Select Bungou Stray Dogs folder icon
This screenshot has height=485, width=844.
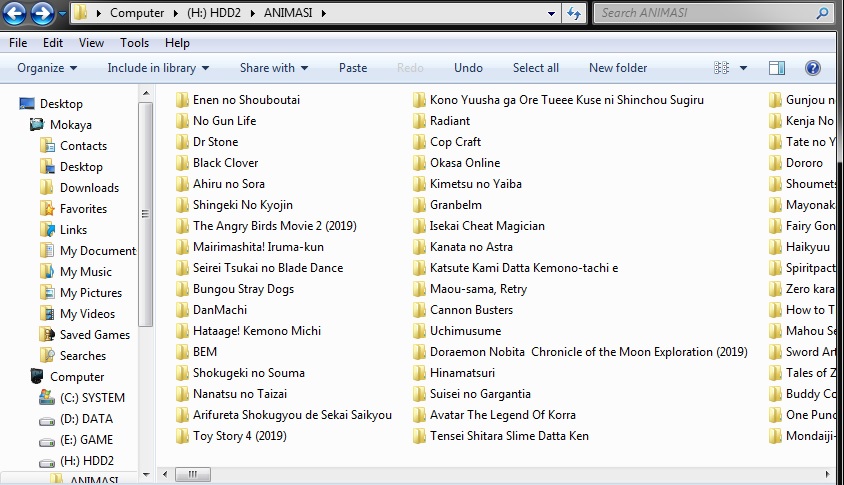[182, 289]
